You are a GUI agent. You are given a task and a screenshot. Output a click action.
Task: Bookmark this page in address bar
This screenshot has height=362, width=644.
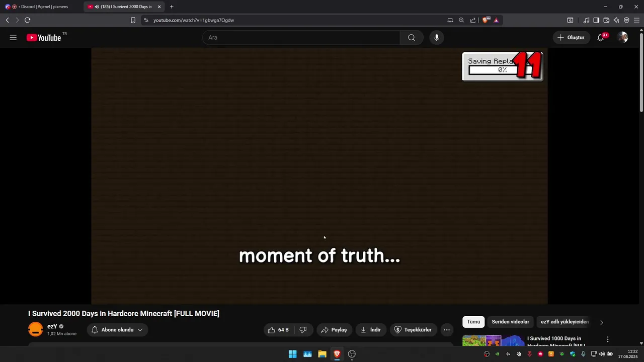[x=133, y=20]
